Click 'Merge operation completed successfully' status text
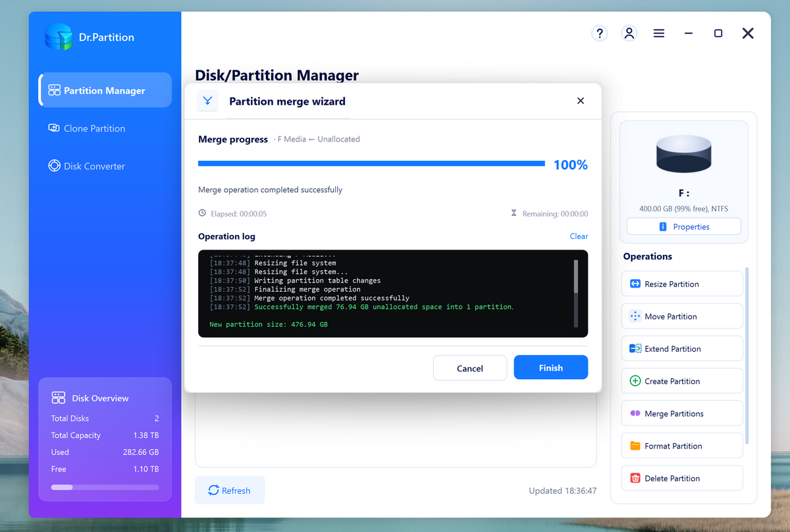The width and height of the screenshot is (790, 532). pyautogui.click(x=271, y=190)
